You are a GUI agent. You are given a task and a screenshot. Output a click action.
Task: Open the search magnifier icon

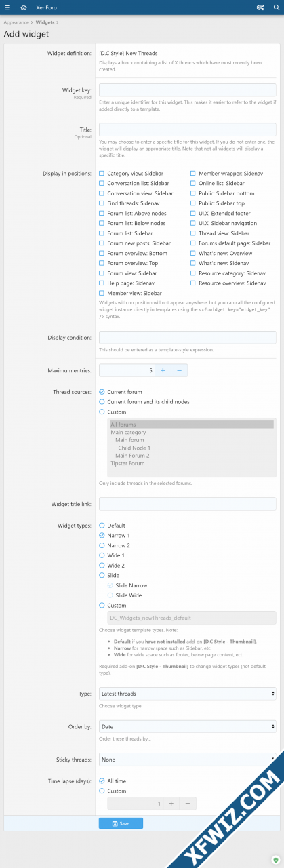coord(276,7)
